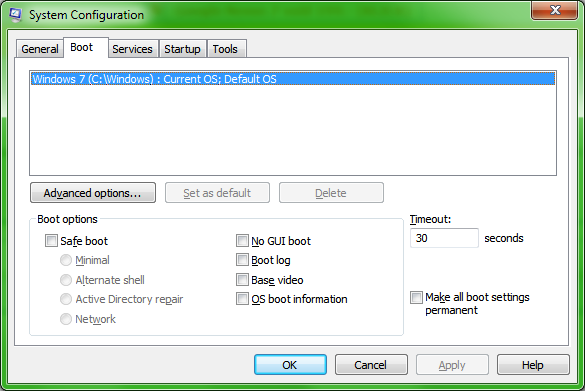Switch to the General tab
The height and width of the screenshot is (391, 585).
(x=40, y=49)
